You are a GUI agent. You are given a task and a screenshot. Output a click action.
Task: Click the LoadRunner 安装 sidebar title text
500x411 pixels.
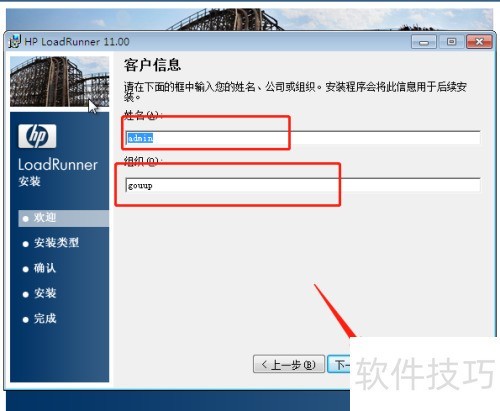click(58, 172)
